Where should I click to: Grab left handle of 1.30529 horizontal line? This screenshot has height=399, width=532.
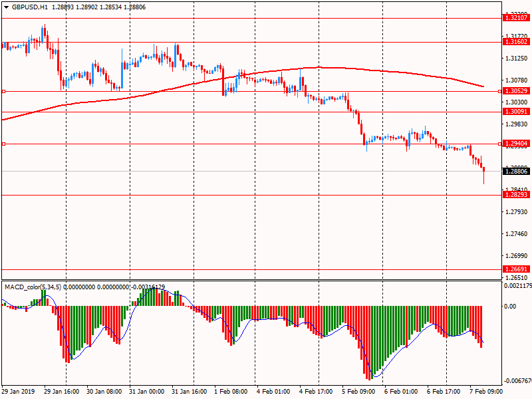tap(3, 91)
